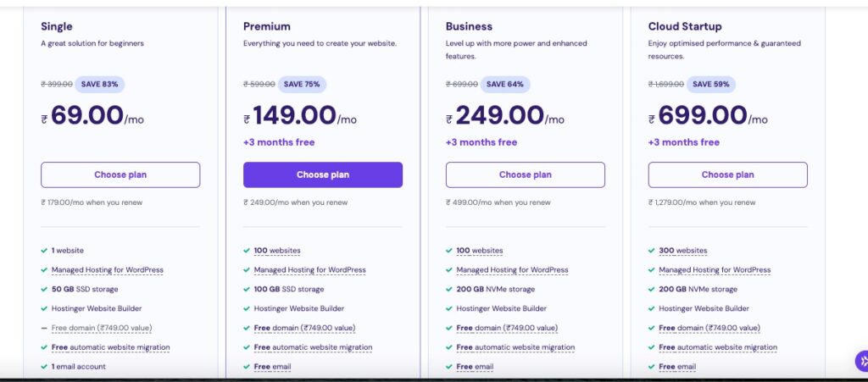
Task: Click Choose plan for Business
Action: click(525, 174)
